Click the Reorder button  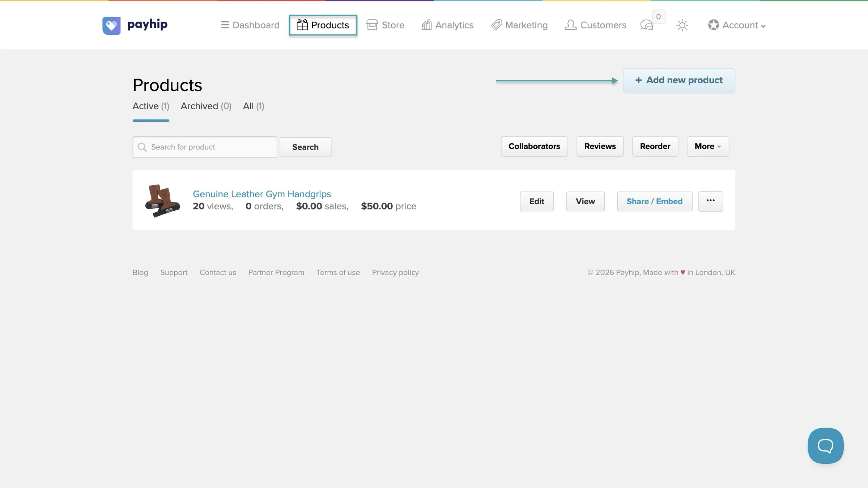pyautogui.click(x=655, y=146)
